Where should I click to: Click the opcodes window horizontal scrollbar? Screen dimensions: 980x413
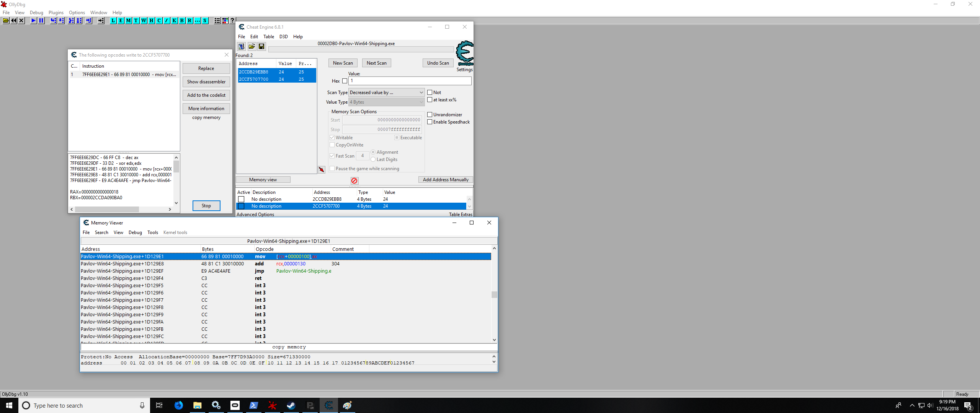point(121,210)
